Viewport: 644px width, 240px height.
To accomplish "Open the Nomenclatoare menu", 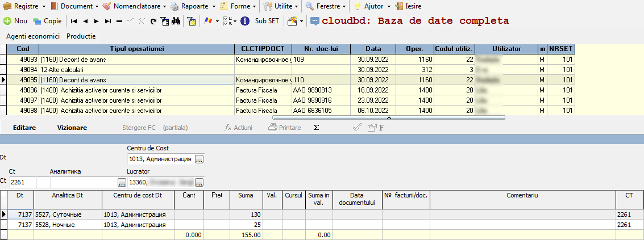I will (135, 6).
